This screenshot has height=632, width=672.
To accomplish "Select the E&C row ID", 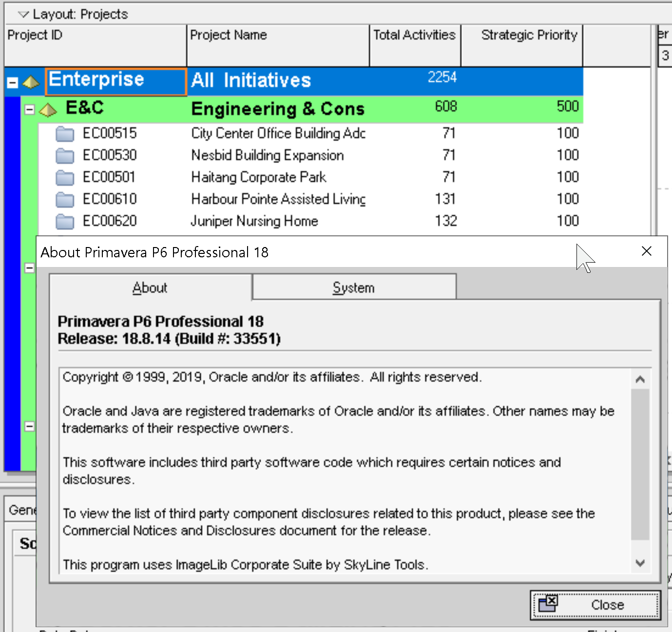I will (85, 108).
